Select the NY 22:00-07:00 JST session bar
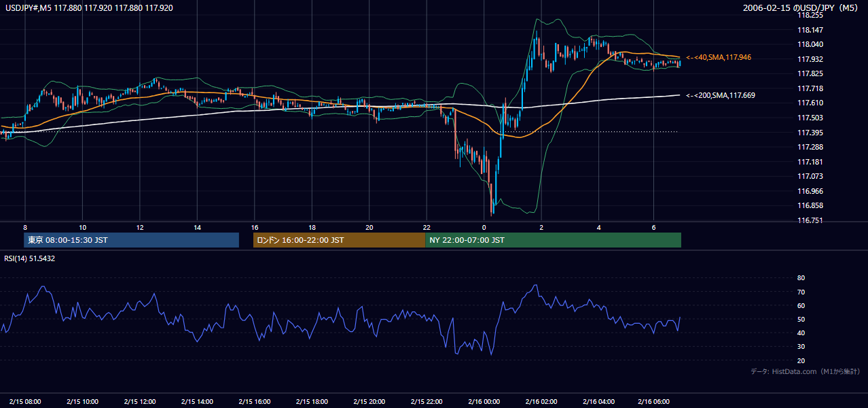The width and height of the screenshot is (868, 408). [553, 240]
